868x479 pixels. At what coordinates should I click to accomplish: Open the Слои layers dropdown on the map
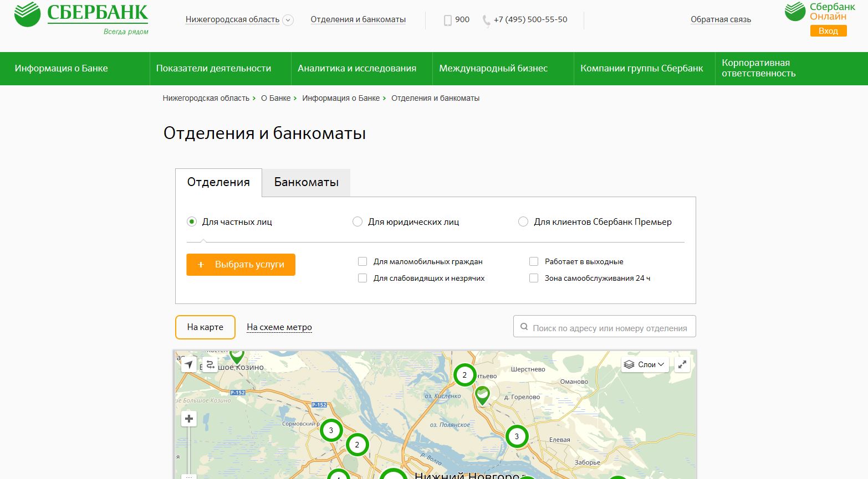645,364
